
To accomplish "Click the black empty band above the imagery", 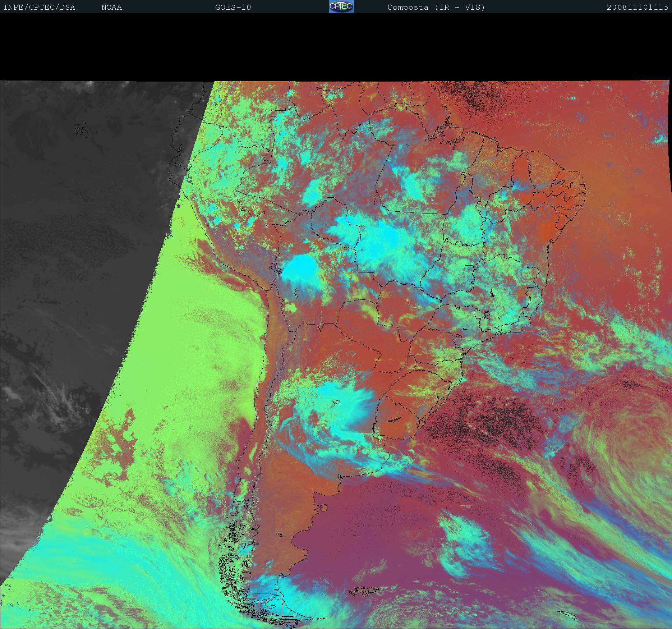I will point(336,47).
